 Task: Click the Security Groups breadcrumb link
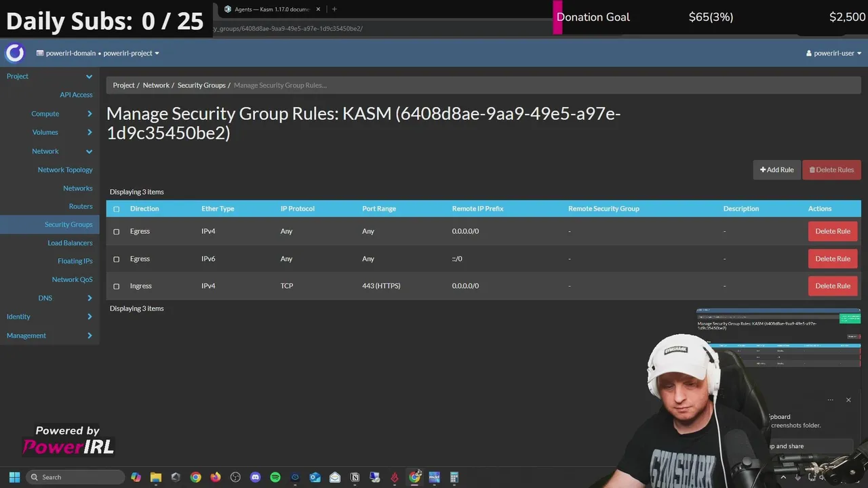(201, 85)
